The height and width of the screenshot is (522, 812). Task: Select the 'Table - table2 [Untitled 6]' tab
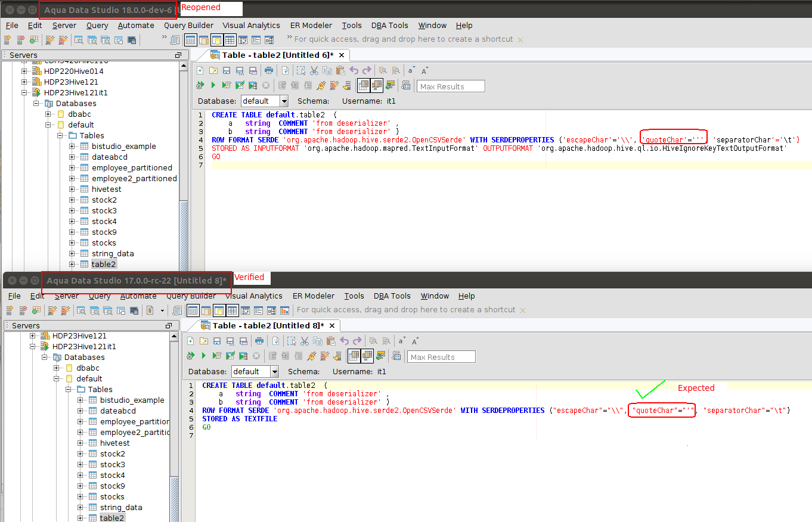click(x=273, y=55)
